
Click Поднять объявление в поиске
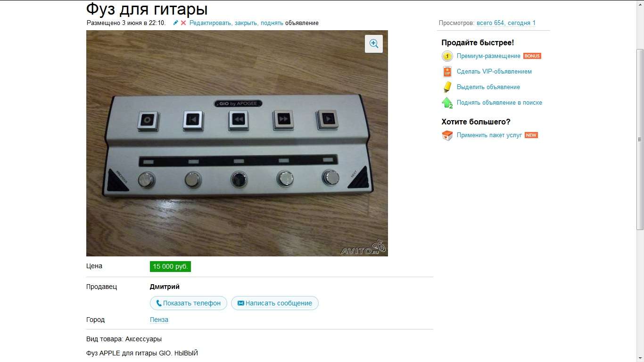(x=499, y=102)
